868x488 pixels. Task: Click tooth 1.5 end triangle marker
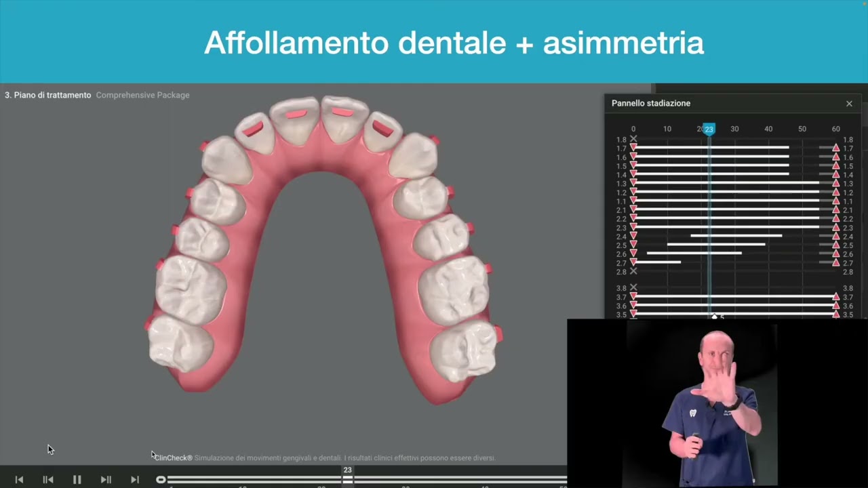coord(835,165)
